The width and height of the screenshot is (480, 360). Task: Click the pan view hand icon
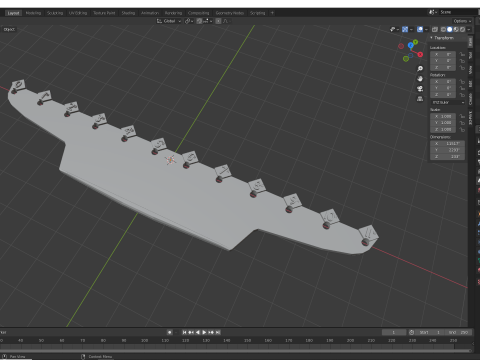tap(420, 79)
